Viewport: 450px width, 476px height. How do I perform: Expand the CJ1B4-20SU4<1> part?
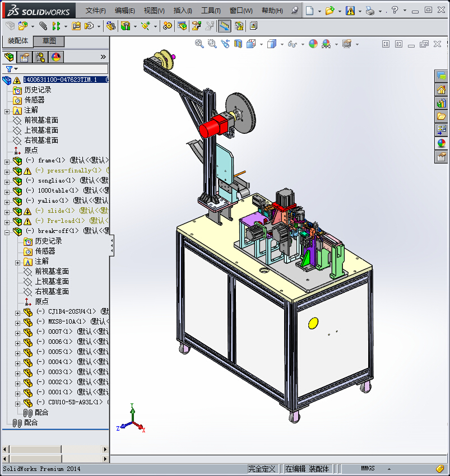pyautogui.click(x=17, y=313)
